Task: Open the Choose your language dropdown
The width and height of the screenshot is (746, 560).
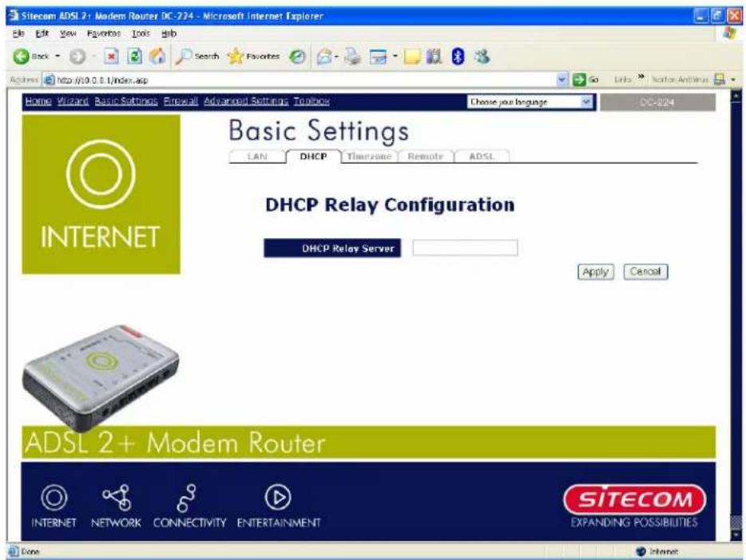Action: coord(530,101)
